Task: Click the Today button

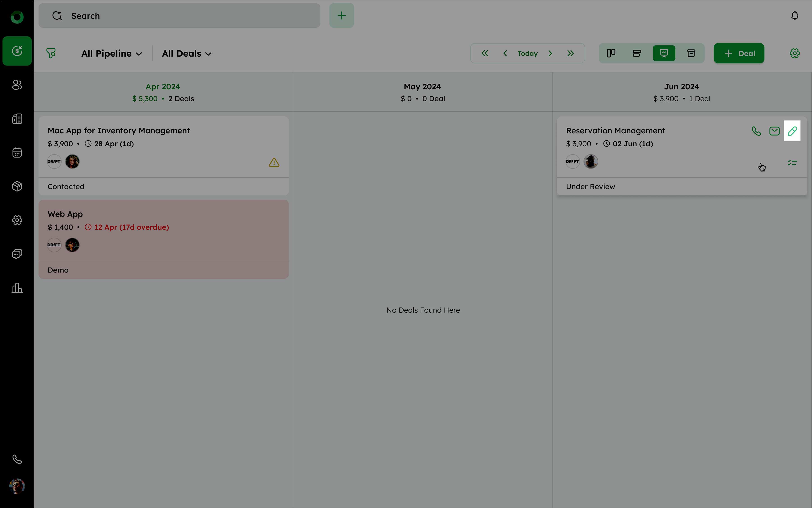Action: point(527,53)
